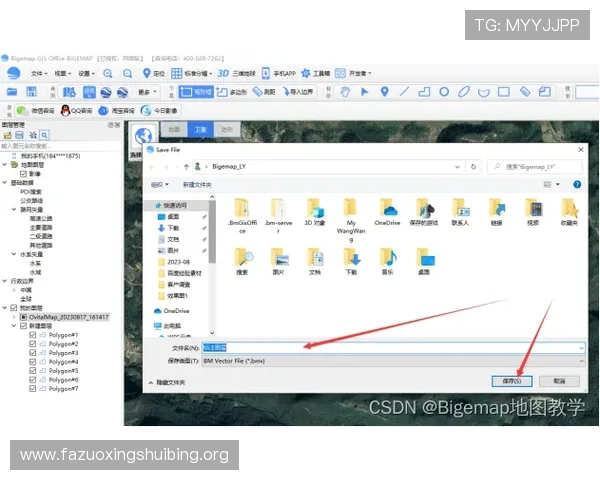Activate the hand pan tool
The width and height of the screenshot is (600, 480).
pos(345,92)
